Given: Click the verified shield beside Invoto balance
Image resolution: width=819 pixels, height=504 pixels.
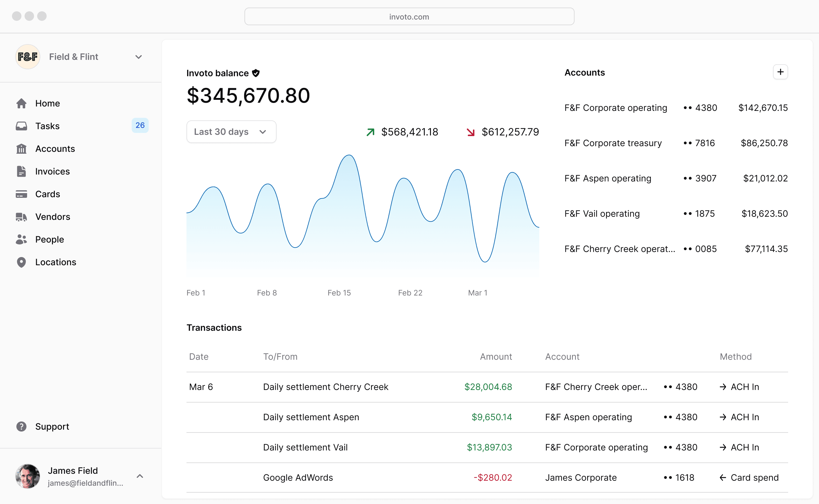Looking at the screenshot, I should click(x=256, y=73).
